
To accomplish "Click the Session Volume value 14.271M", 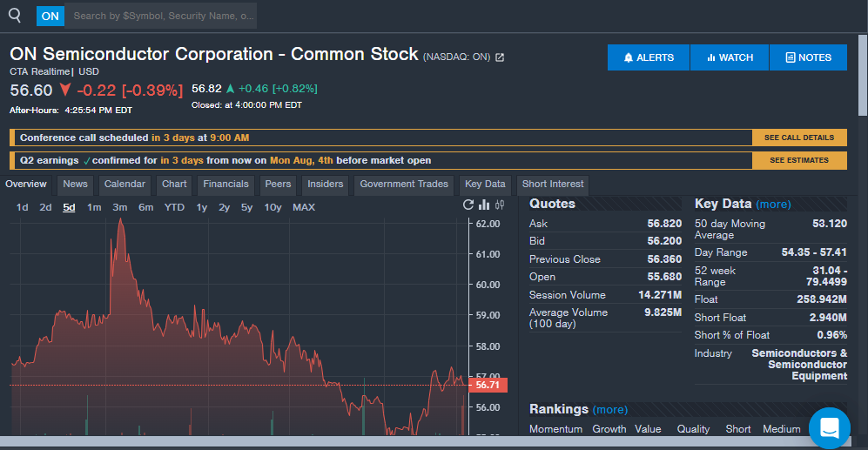I will pyautogui.click(x=660, y=294).
